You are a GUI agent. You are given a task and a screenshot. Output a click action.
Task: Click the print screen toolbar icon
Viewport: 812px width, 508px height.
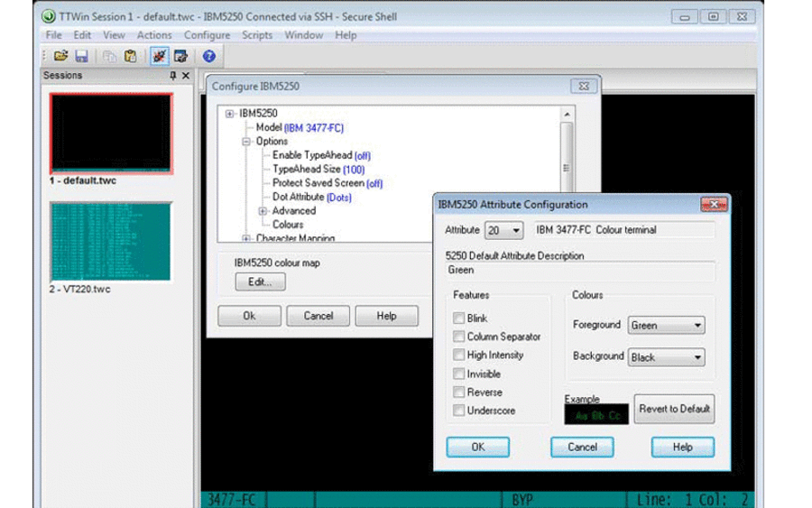[x=180, y=56]
